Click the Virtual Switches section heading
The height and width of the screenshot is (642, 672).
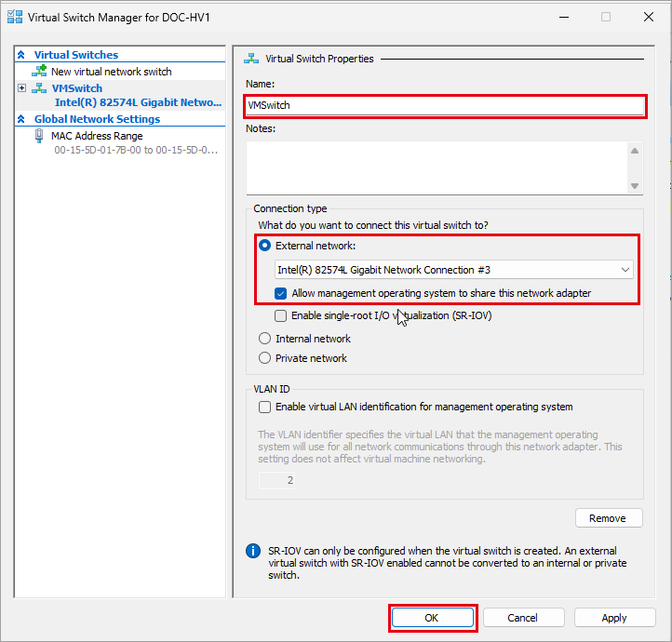pyautogui.click(x=76, y=55)
